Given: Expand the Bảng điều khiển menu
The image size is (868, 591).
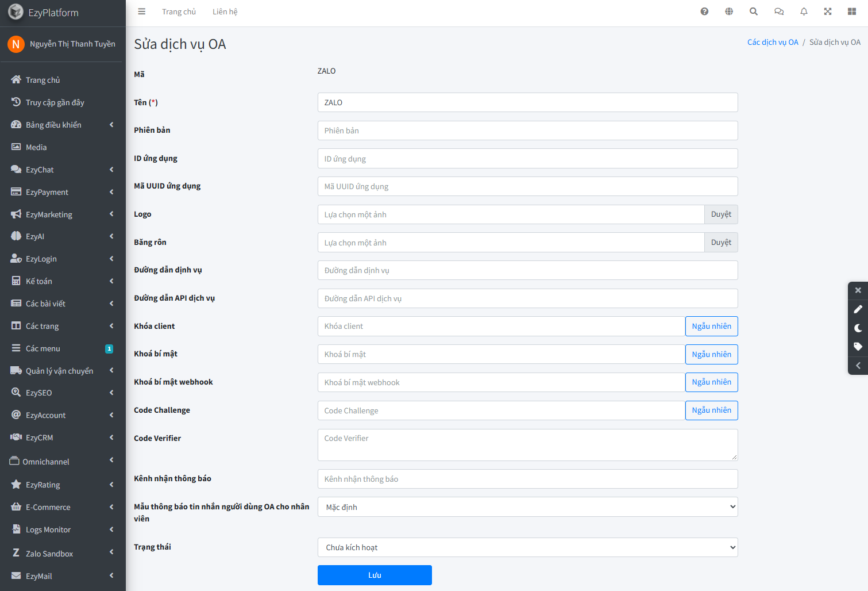Looking at the screenshot, I should pyautogui.click(x=63, y=125).
